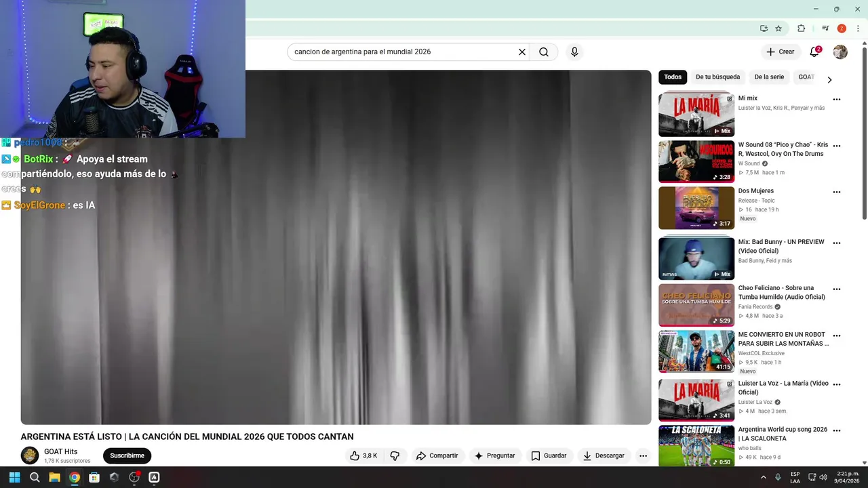
Task: Subscribe with the Suscribirme button
Action: tap(127, 455)
